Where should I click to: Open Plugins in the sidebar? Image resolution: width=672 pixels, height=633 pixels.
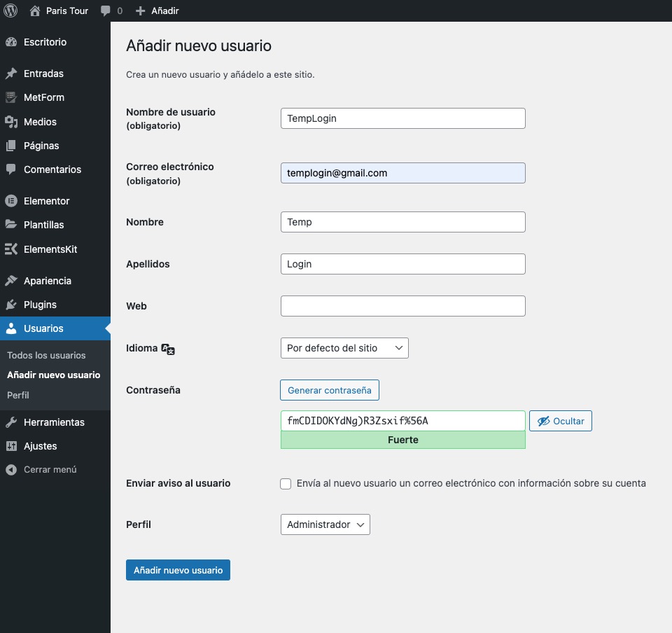(x=40, y=305)
